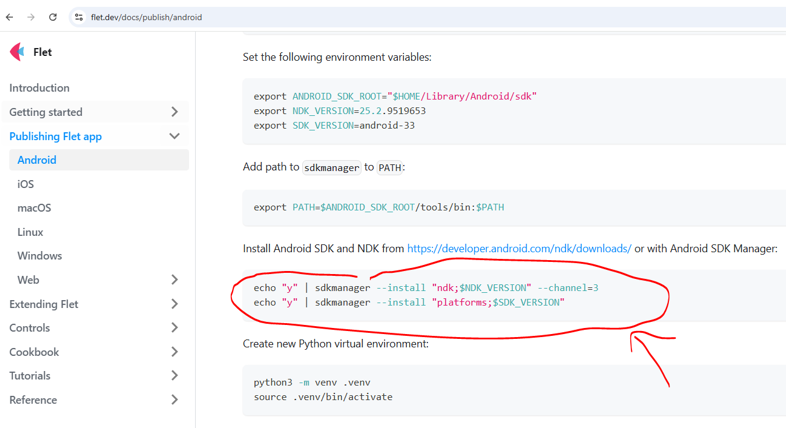This screenshot has width=786, height=428.
Task: Expand the Tutorials section chevron
Action: pyautogui.click(x=174, y=376)
